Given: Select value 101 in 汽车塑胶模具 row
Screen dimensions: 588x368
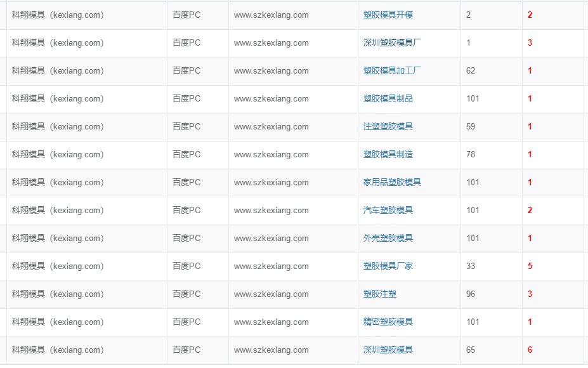Looking at the screenshot, I should [473, 210].
